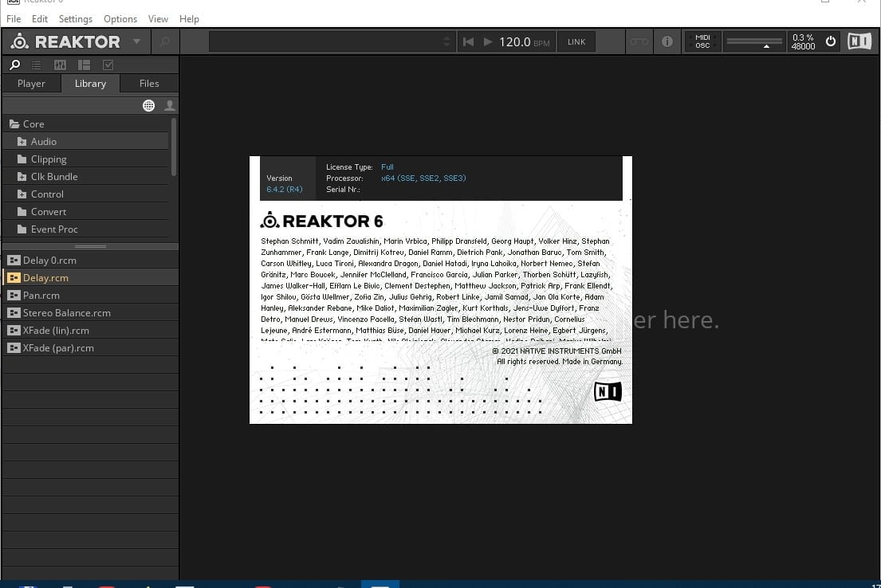Click the folder tree scrollbar
The width and height of the screenshot is (881, 588).
pyautogui.click(x=174, y=147)
